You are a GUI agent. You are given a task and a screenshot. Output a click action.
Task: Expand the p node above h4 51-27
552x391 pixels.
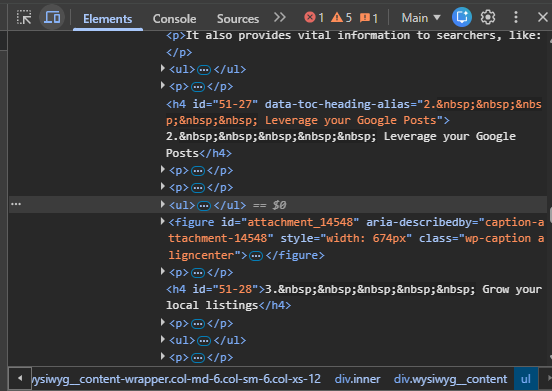[163, 85]
